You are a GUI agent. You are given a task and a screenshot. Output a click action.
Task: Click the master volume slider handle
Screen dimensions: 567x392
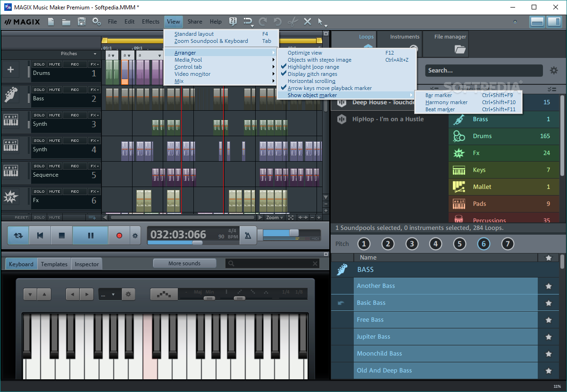tap(294, 233)
